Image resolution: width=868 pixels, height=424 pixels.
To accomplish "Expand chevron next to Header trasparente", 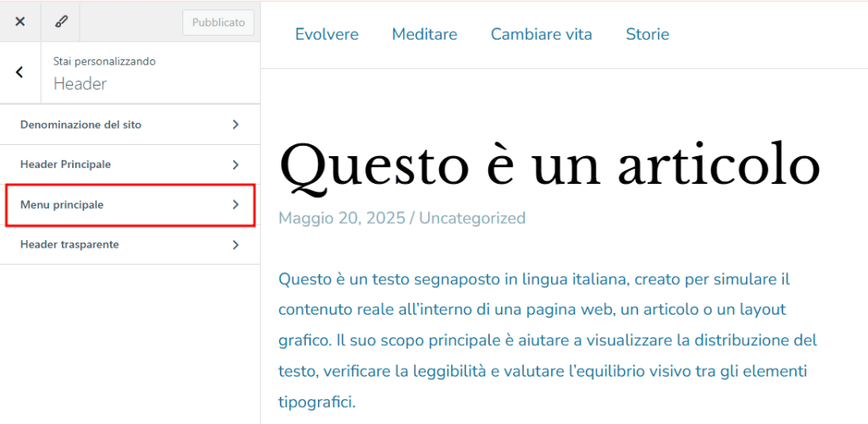I will click(236, 245).
